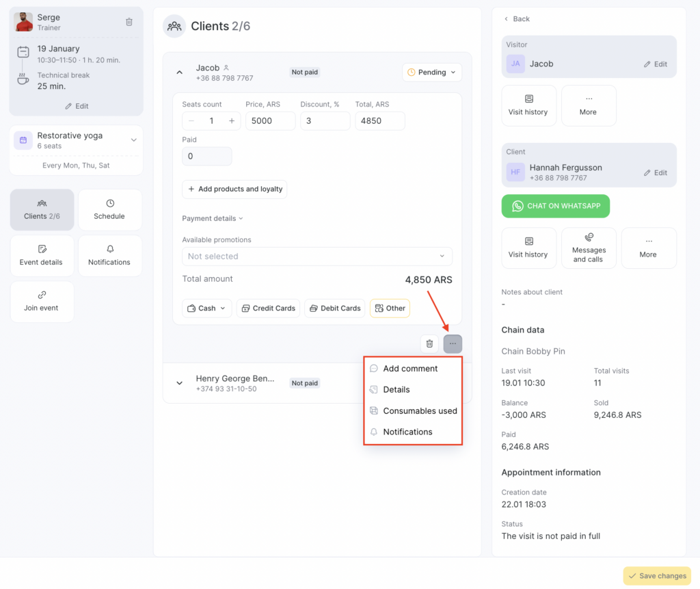The height and width of the screenshot is (589, 700).
Task: Open Messages and calls for client
Action: pos(589,248)
